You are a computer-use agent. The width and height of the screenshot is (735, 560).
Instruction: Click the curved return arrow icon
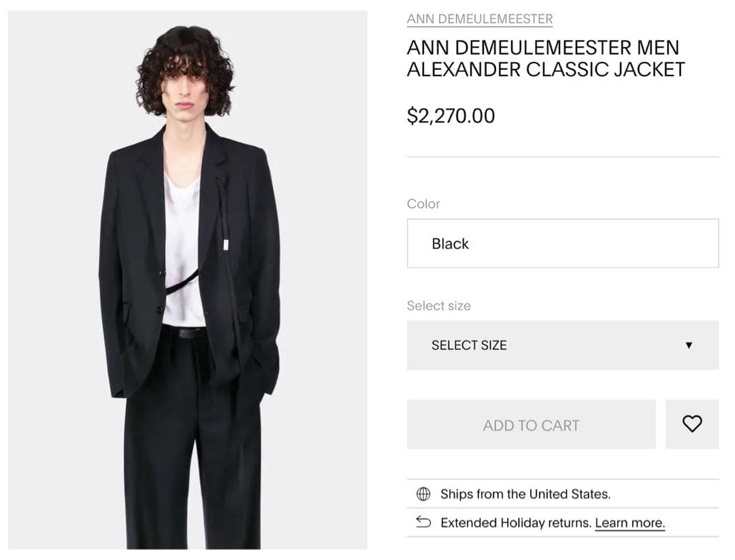(x=423, y=523)
